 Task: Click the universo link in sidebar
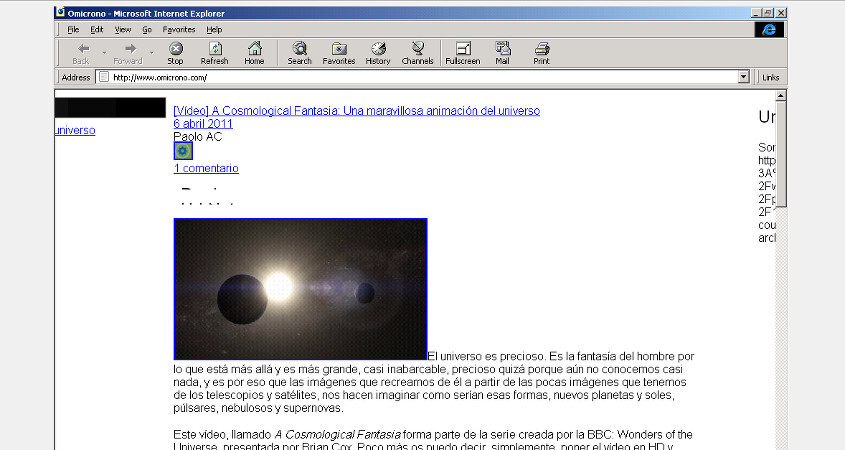pyautogui.click(x=75, y=130)
